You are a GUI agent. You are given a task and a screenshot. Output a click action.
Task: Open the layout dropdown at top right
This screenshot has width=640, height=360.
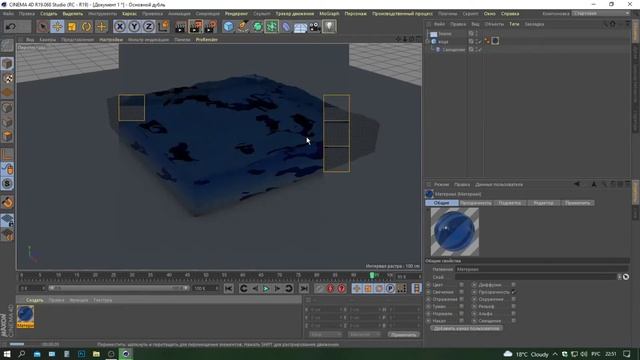pos(601,13)
